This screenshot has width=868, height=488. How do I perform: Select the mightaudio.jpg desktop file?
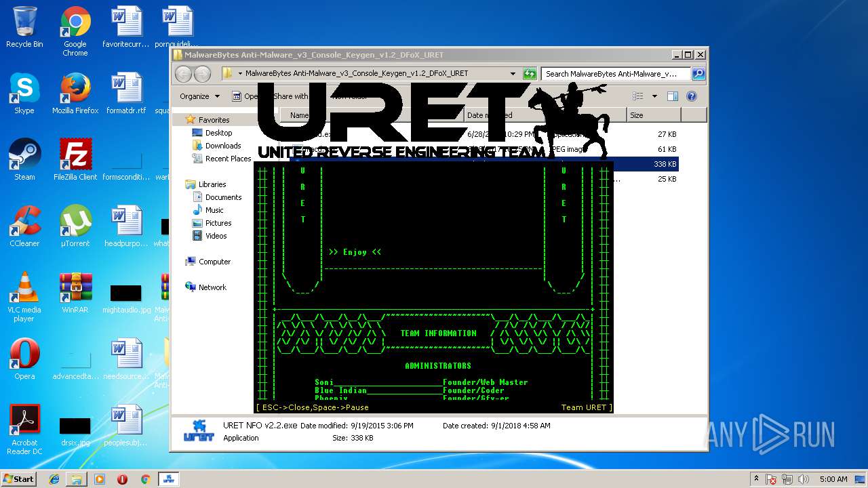click(126, 299)
